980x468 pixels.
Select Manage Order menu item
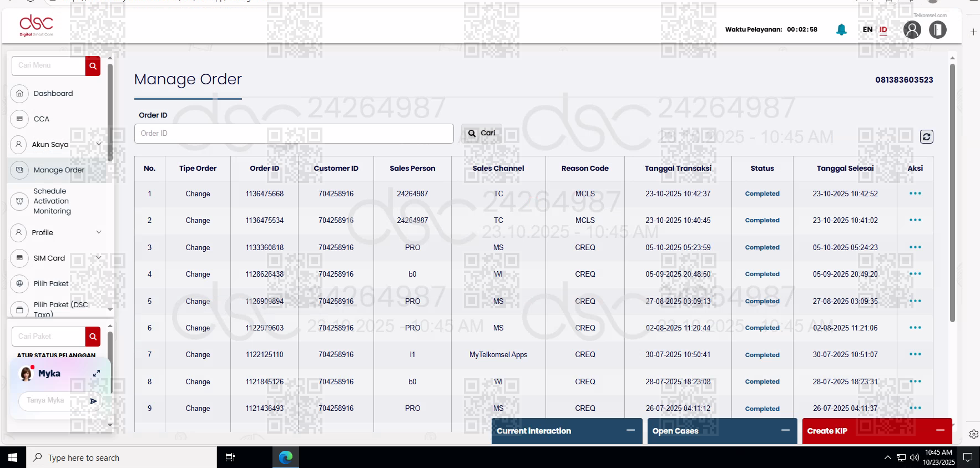point(59,170)
